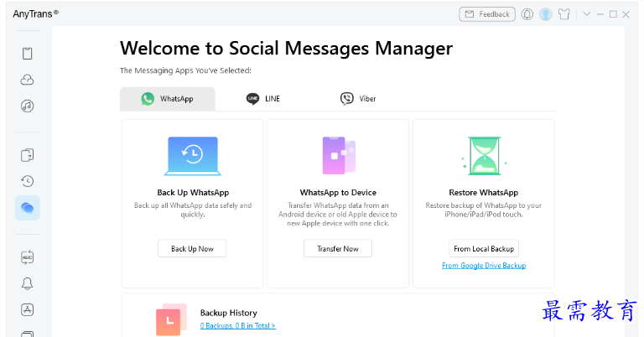
Task: Open the partially visible bottom sidebar icon
Action: (27, 334)
